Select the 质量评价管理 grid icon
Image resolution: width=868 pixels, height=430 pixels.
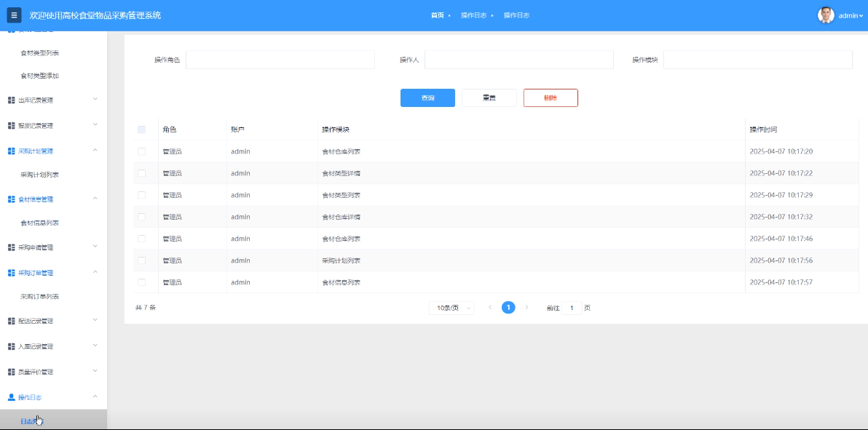[x=11, y=372]
